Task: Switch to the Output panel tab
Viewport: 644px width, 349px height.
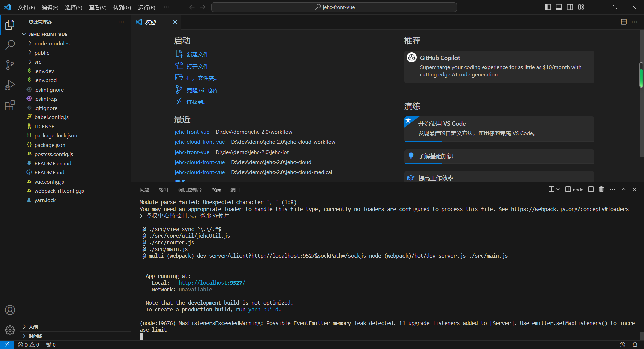Action: click(x=163, y=190)
